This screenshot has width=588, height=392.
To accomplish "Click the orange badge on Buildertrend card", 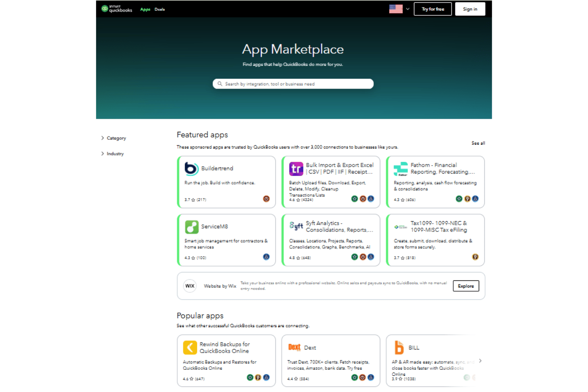I will [x=266, y=199].
